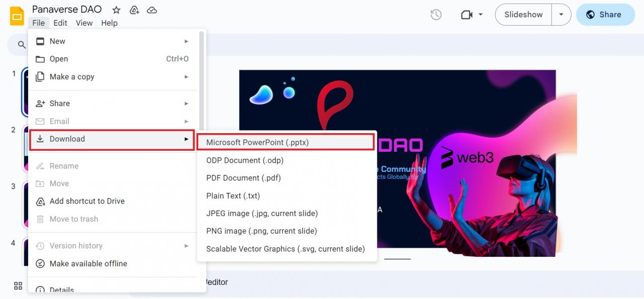Click Add shortcut to Drive icon

click(x=40, y=202)
